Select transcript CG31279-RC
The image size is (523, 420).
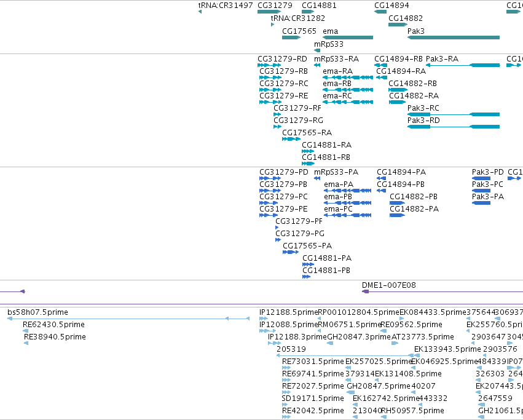pos(284,84)
